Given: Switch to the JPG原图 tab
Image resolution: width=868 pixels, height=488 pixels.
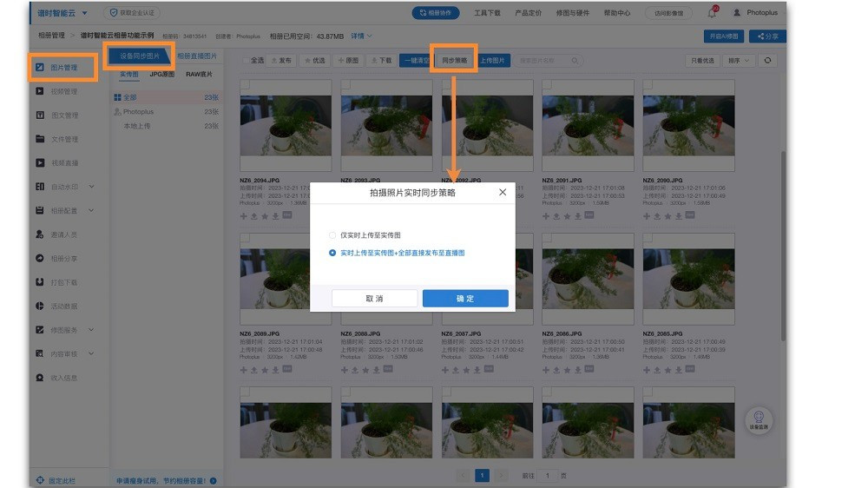Looking at the screenshot, I should pyautogui.click(x=161, y=75).
